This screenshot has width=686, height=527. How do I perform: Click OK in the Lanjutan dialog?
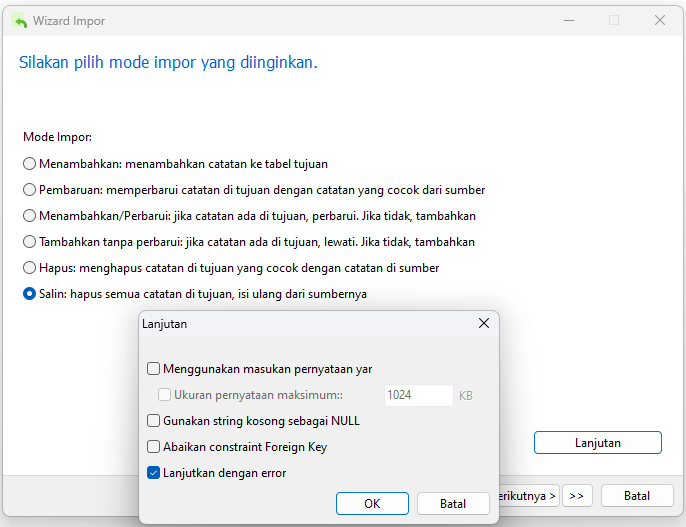(372, 504)
